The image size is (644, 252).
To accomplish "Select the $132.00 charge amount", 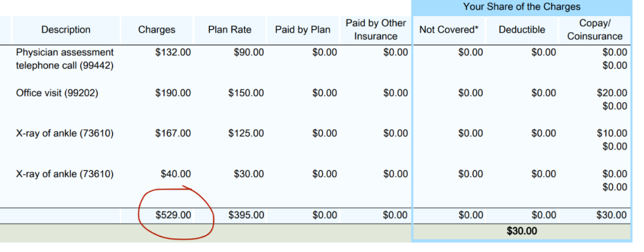I will coord(173,52).
